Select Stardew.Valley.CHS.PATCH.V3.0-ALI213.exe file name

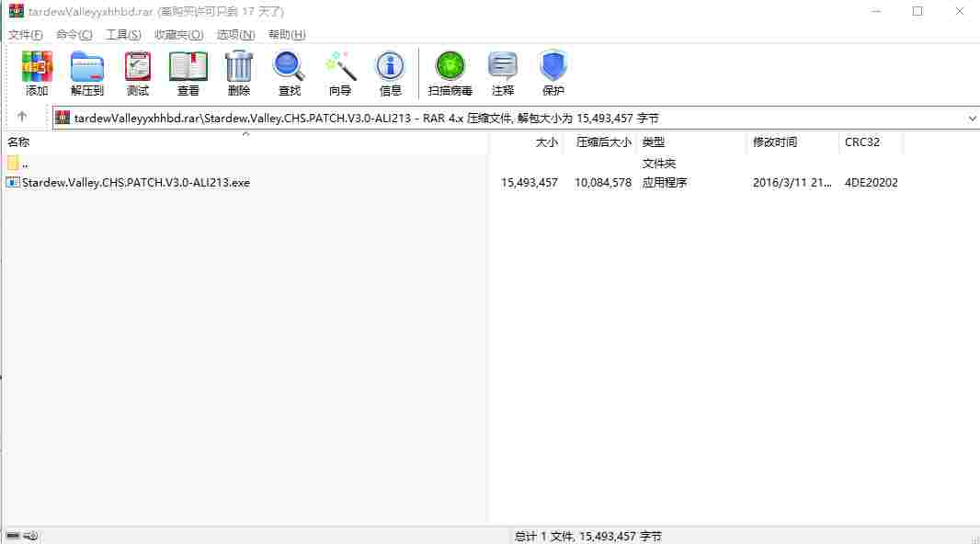point(136,182)
